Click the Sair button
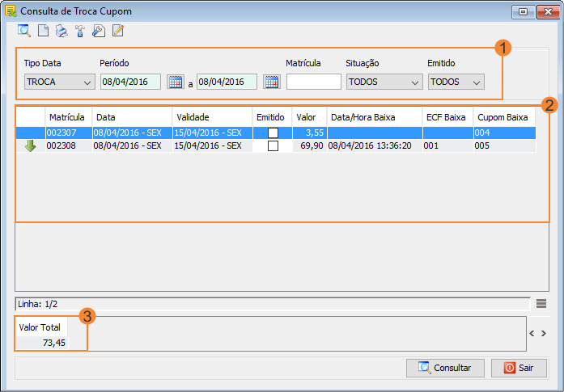This screenshot has height=392, width=564. pyautogui.click(x=519, y=368)
